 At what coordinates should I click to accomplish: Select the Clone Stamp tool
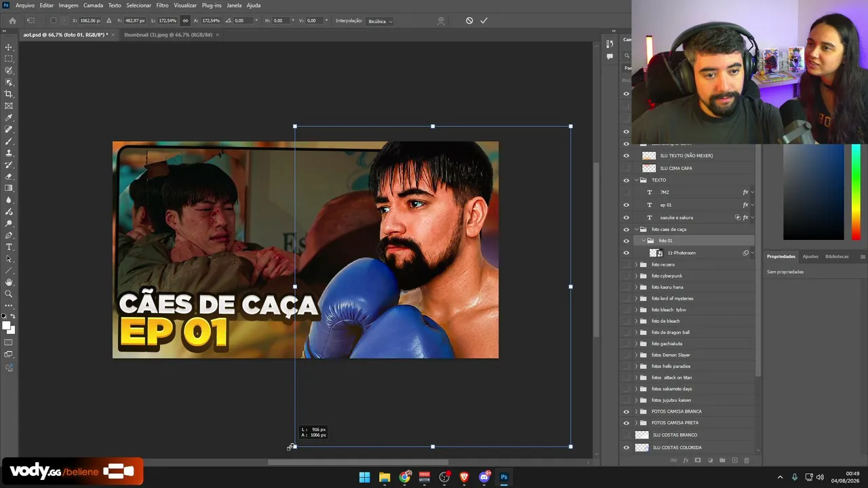pyautogui.click(x=9, y=153)
